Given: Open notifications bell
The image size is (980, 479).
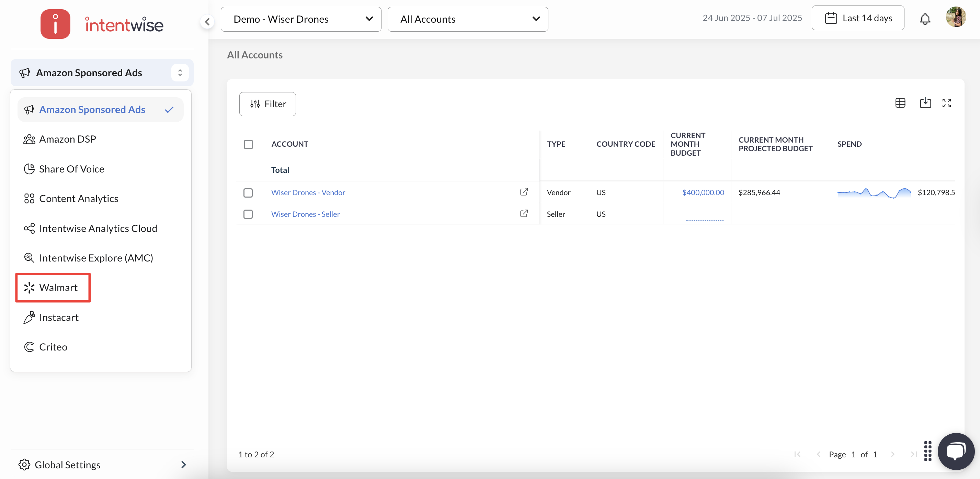Looking at the screenshot, I should (x=925, y=19).
